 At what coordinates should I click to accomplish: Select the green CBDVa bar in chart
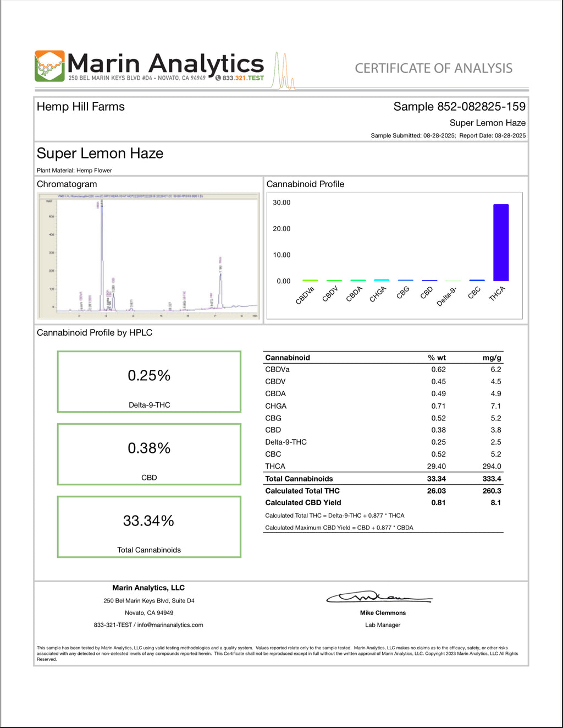(x=310, y=280)
